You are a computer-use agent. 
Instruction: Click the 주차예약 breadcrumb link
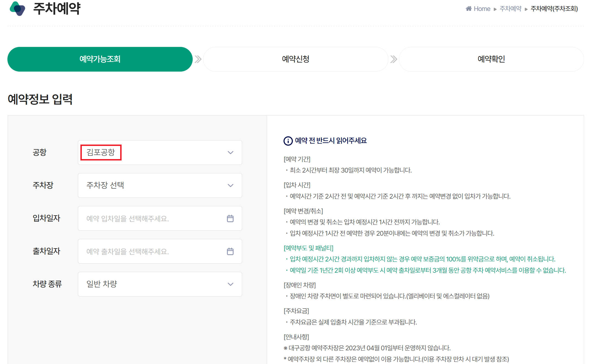[x=510, y=9]
